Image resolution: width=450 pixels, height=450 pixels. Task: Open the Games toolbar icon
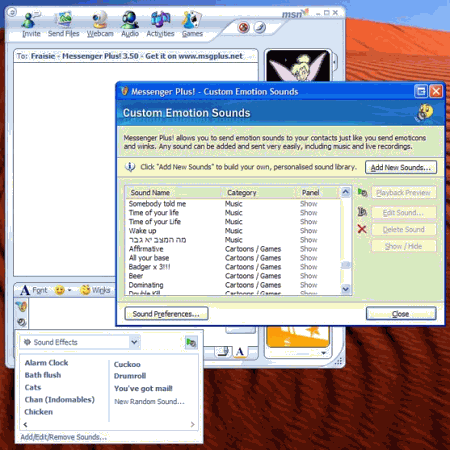coord(192,24)
